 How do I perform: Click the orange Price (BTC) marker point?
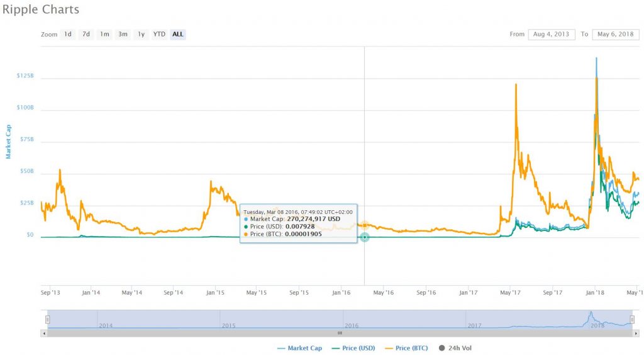pos(364,225)
